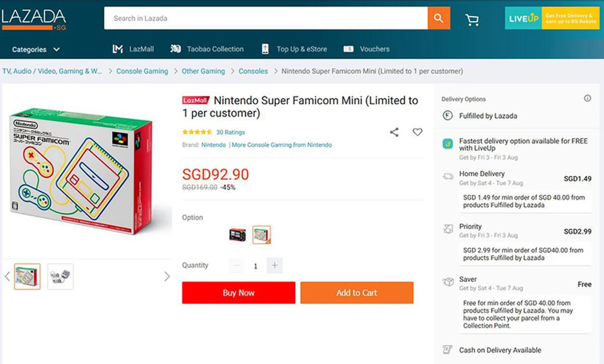Click the Search in Lazada field
The height and width of the screenshot is (364, 604).
pos(266,18)
